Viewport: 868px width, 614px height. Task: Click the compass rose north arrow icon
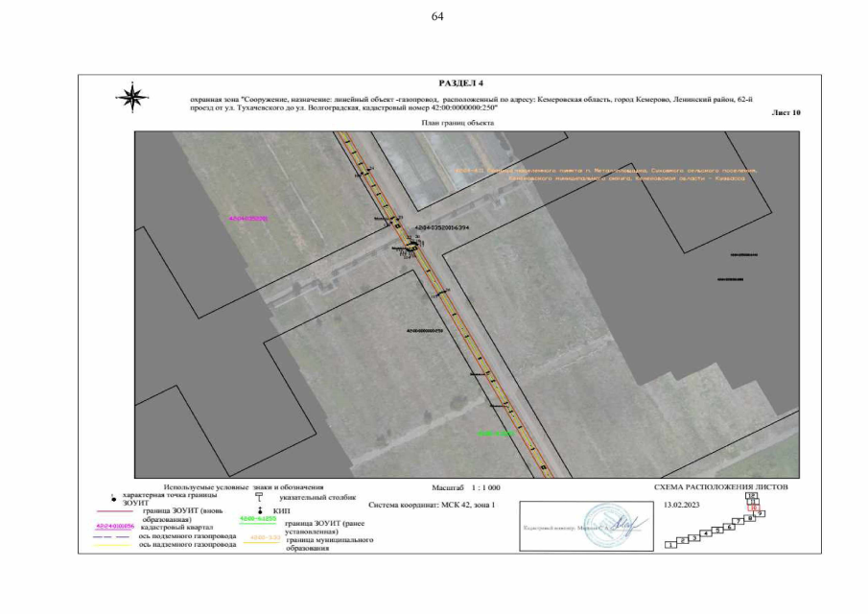[129, 95]
